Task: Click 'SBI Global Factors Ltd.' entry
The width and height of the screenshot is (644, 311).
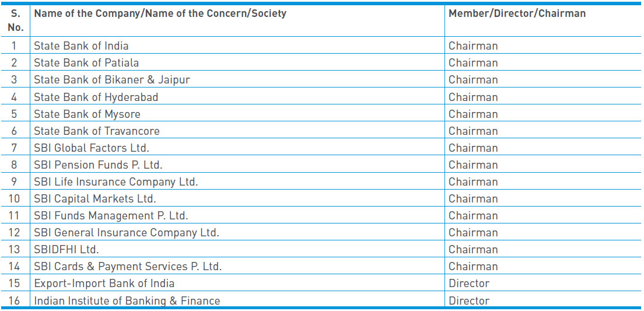Action: tap(92, 148)
